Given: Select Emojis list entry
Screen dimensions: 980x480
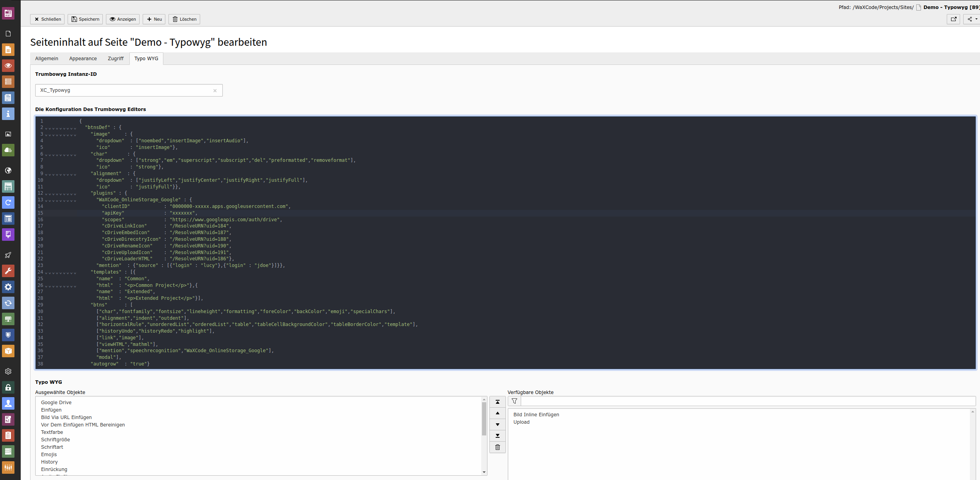Looking at the screenshot, I should click(x=49, y=455).
